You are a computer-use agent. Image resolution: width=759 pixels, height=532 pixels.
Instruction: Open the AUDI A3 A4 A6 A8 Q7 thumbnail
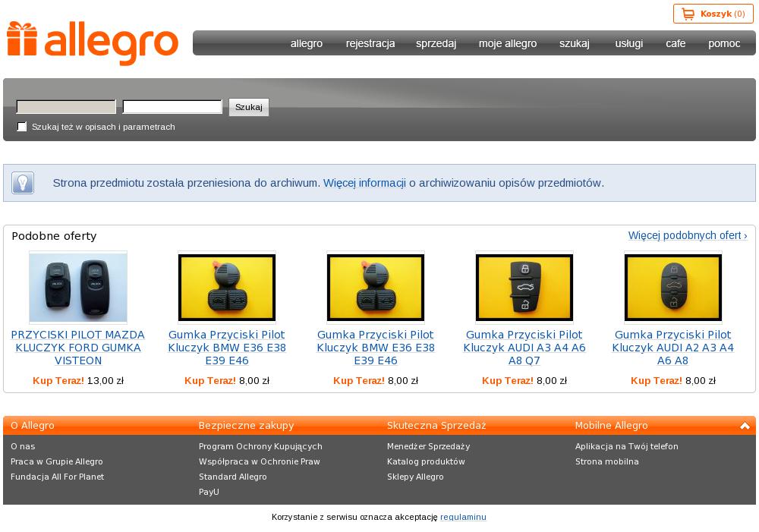(524, 288)
